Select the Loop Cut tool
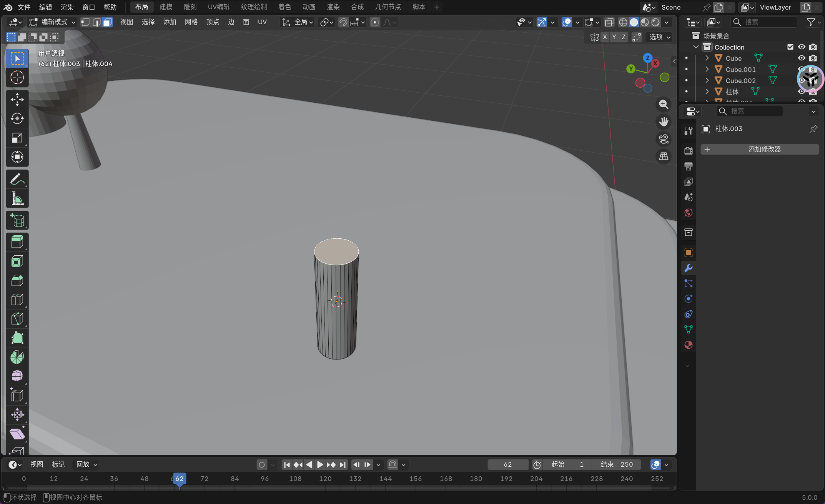The width and height of the screenshot is (825, 504). point(17,300)
